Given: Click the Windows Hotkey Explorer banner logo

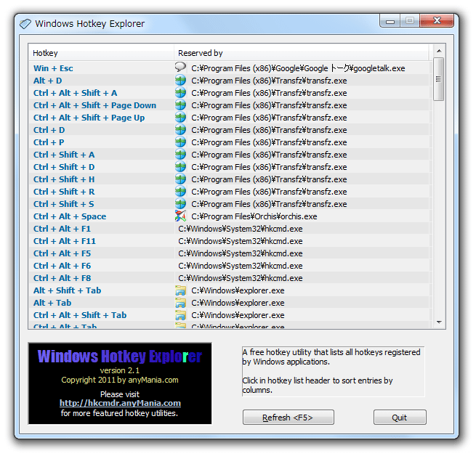Looking at the screenshot, I should [120, 357].
